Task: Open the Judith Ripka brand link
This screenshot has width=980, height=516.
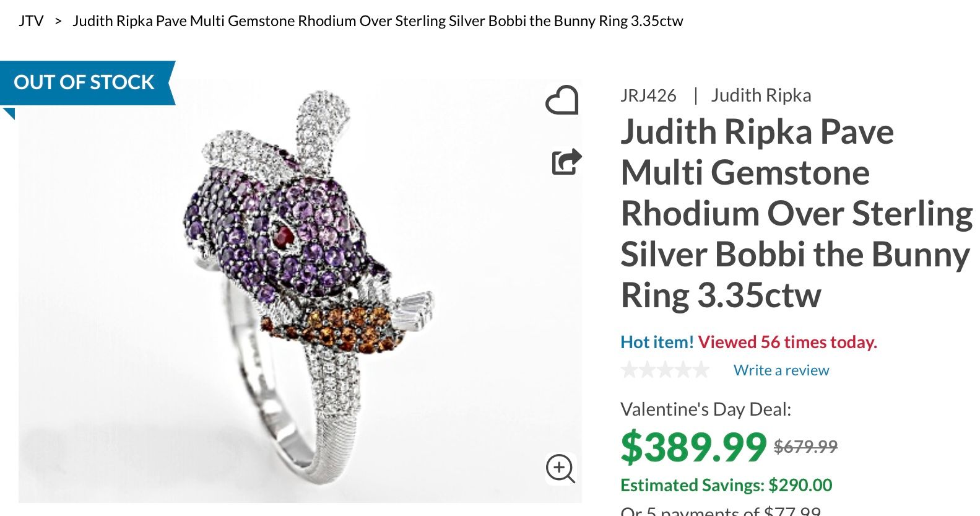Action: (761, 95)
